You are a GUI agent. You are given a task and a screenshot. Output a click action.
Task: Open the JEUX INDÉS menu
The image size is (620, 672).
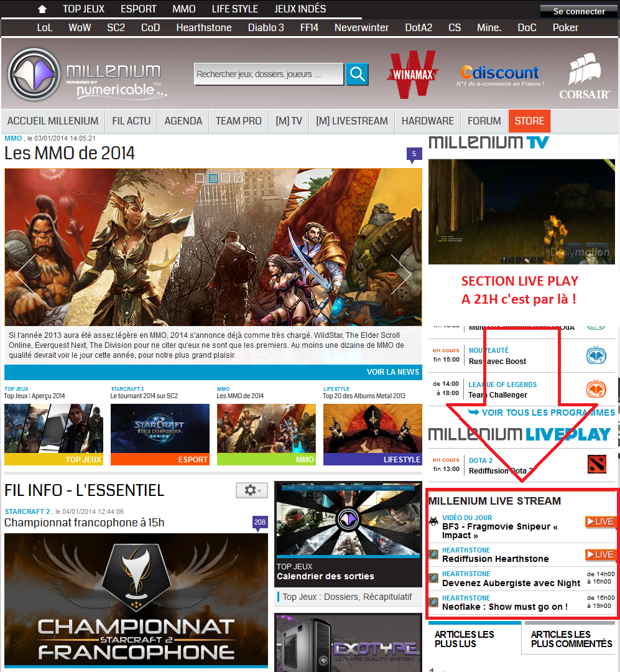coord(300,9)
